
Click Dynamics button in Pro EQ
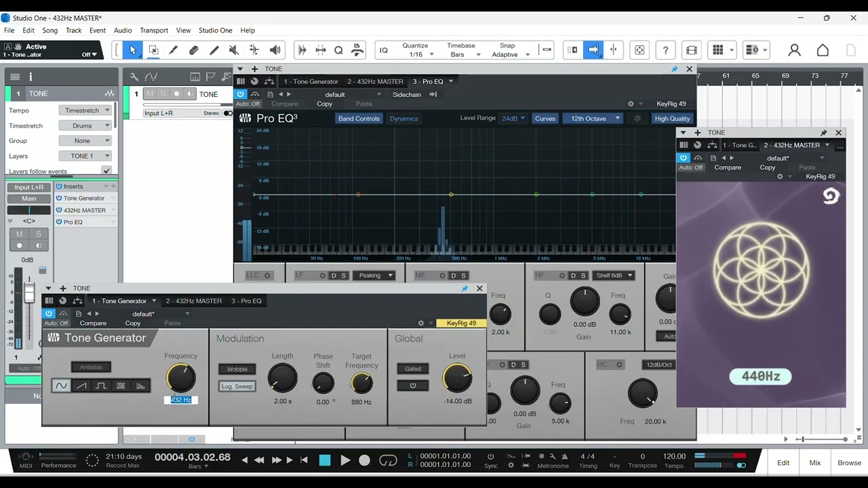tap(403, 119)
